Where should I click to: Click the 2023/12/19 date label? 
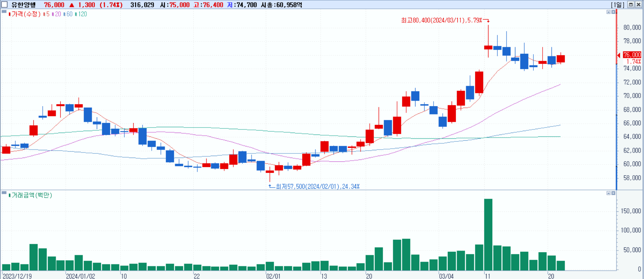coord(17,276)
